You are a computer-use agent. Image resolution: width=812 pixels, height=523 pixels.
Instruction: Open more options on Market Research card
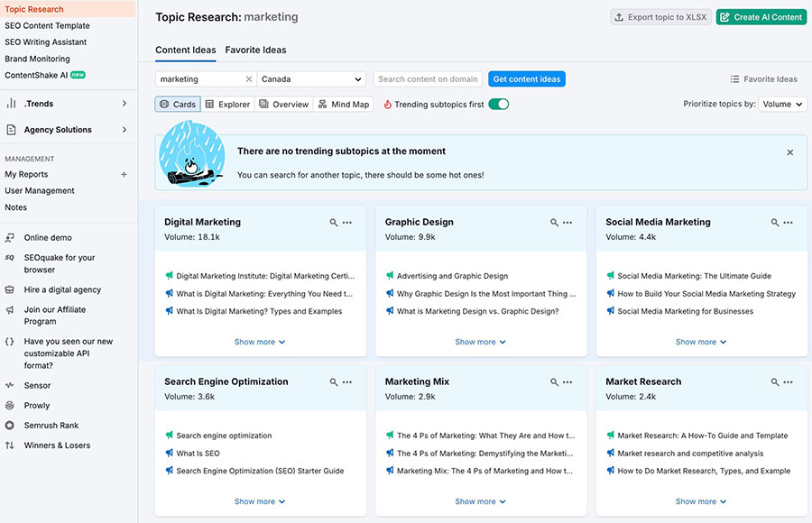click(x=789, y=382)
